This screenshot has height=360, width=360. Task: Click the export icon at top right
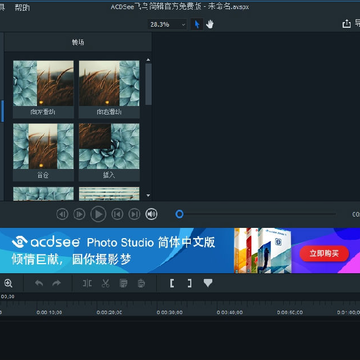tap(347, 24)
